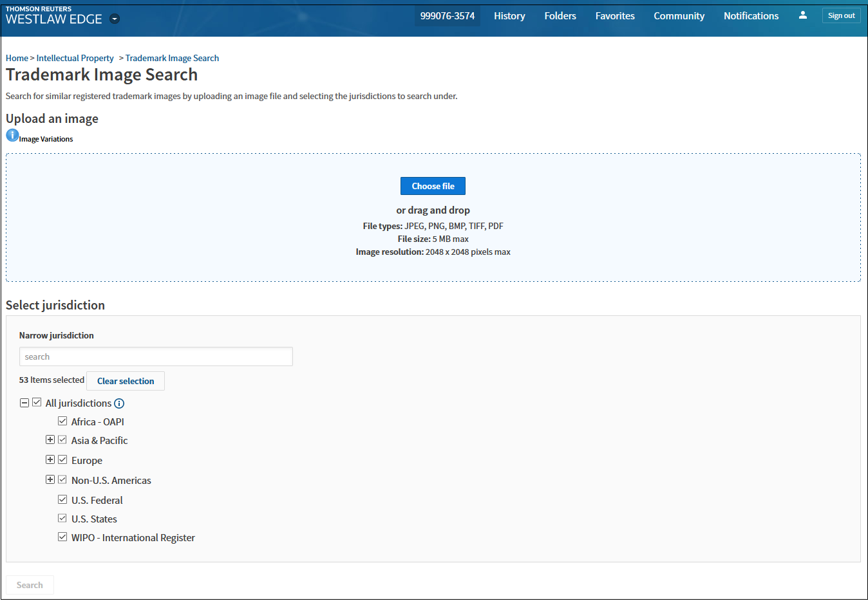Click the user profile icon
Screen dimensions: 868x601
(x=802, y=15)
